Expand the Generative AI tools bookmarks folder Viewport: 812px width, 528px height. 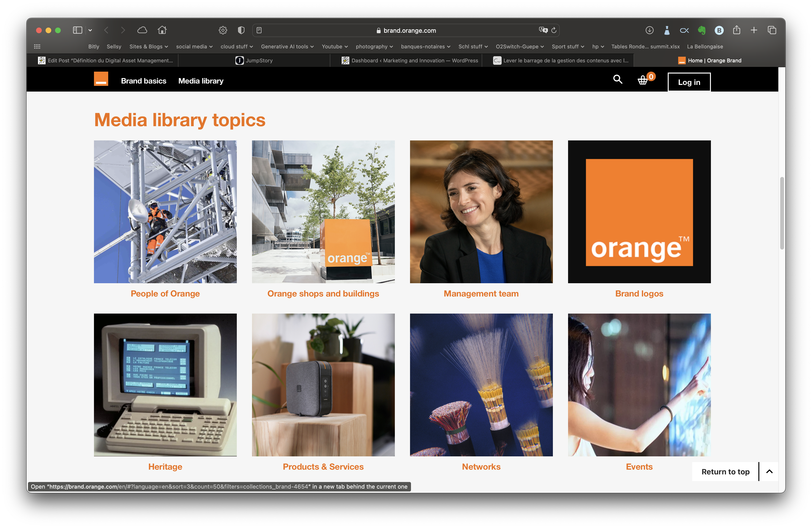pos(287,46)
